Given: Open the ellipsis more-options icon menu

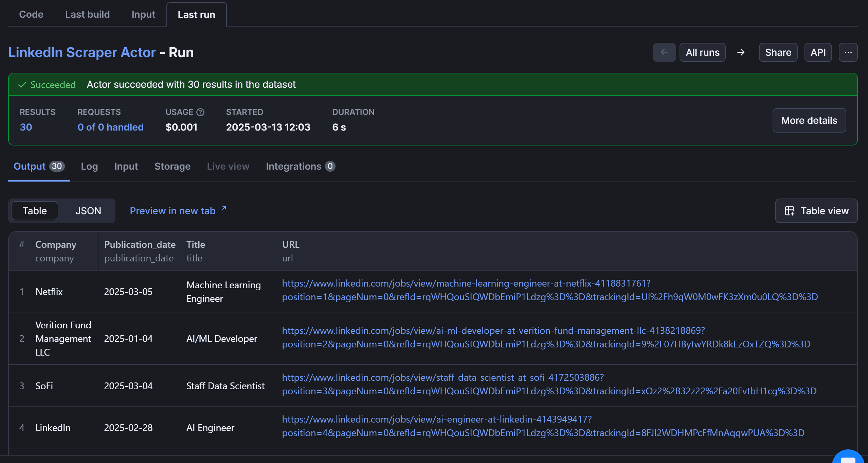Looking at the screenshot, I should [x=848, y=52].
